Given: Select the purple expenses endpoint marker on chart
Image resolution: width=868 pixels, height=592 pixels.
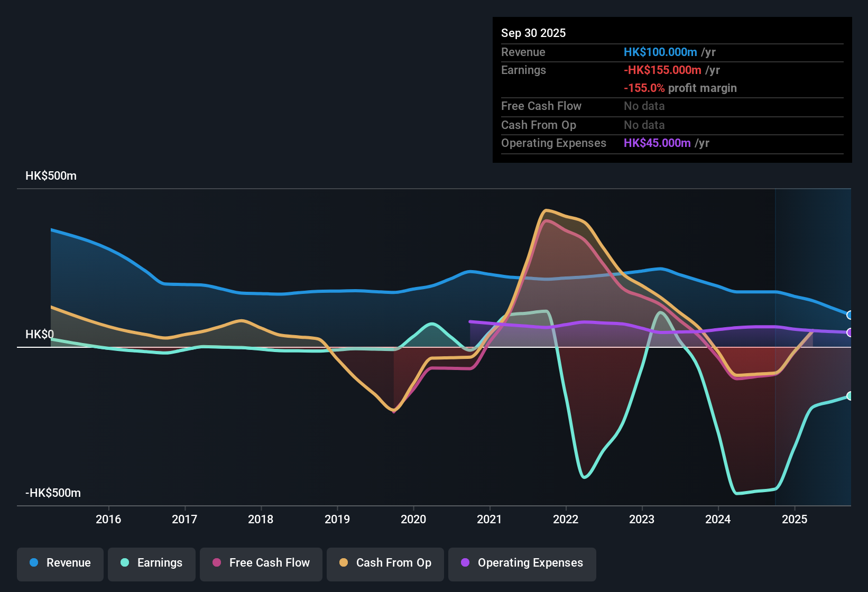Looking at the screenshot, I should (x=850, y=333).
